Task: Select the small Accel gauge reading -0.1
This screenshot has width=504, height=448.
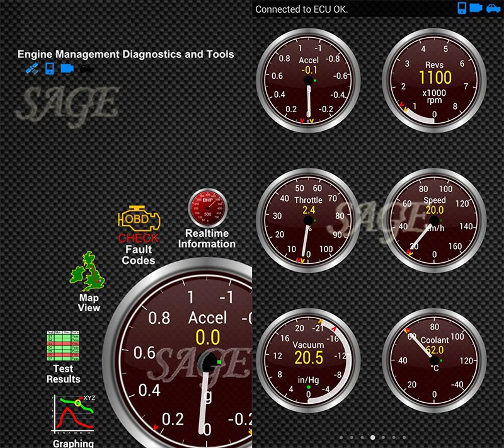Action: (x=308, y=81)
